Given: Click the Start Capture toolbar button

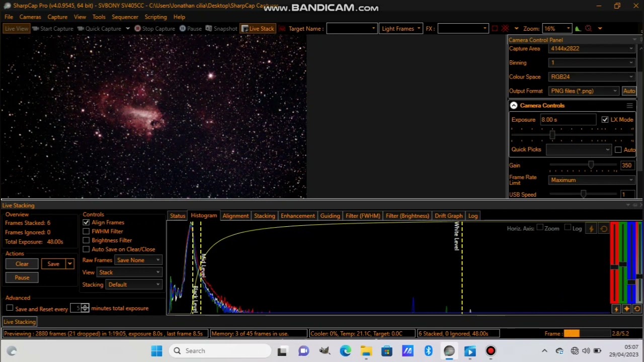Looking at the screenshot, I should point(53,29).
